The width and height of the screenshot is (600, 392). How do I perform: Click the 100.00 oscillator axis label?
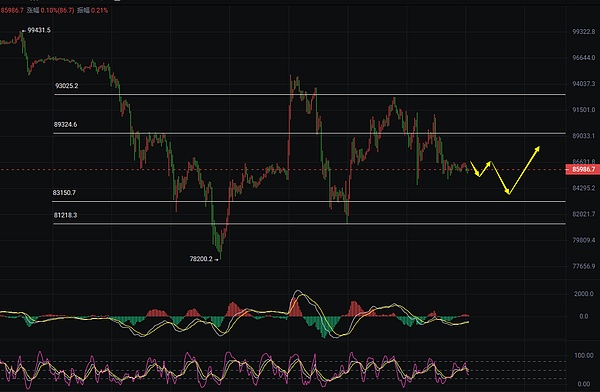pos(584,355)
